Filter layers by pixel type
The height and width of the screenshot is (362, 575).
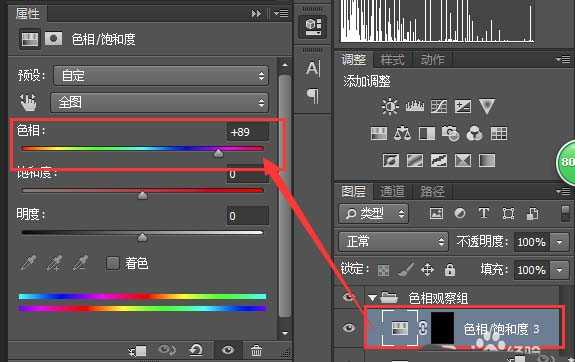436,213
